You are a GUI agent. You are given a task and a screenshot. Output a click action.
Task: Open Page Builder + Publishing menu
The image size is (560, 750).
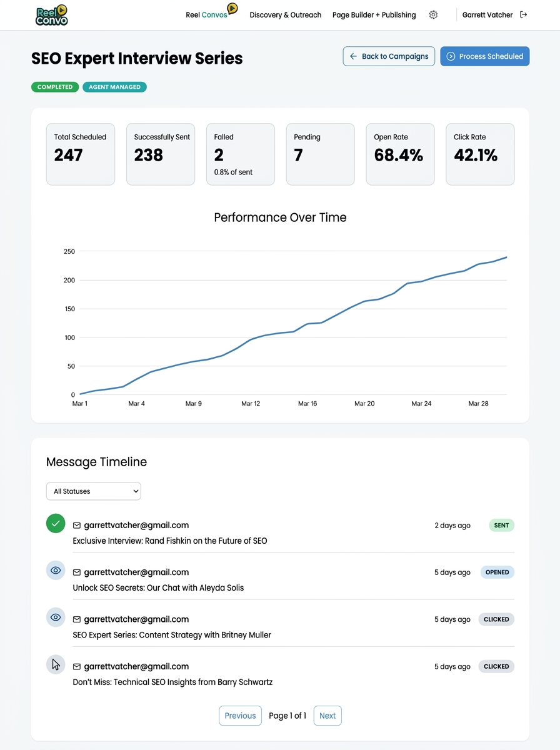click(374, 15)
